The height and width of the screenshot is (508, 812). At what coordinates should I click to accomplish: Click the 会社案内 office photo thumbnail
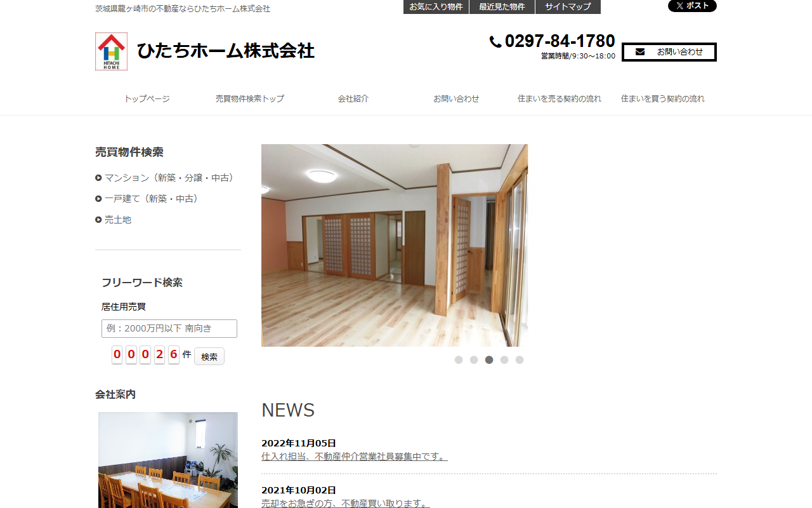point(168,460)
